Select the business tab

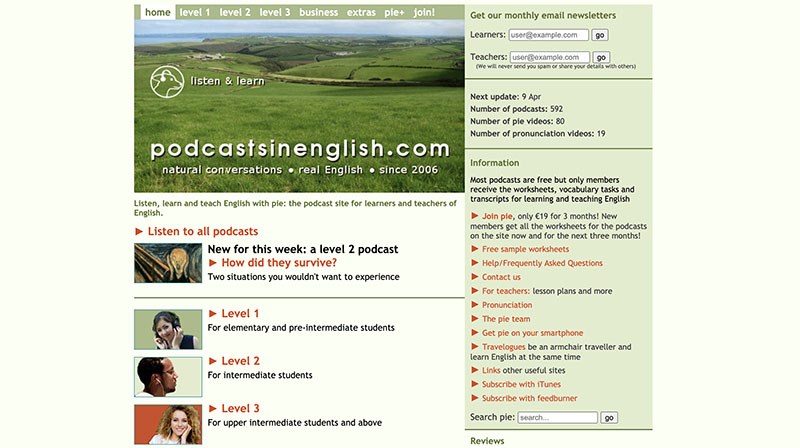pos(318,12)
